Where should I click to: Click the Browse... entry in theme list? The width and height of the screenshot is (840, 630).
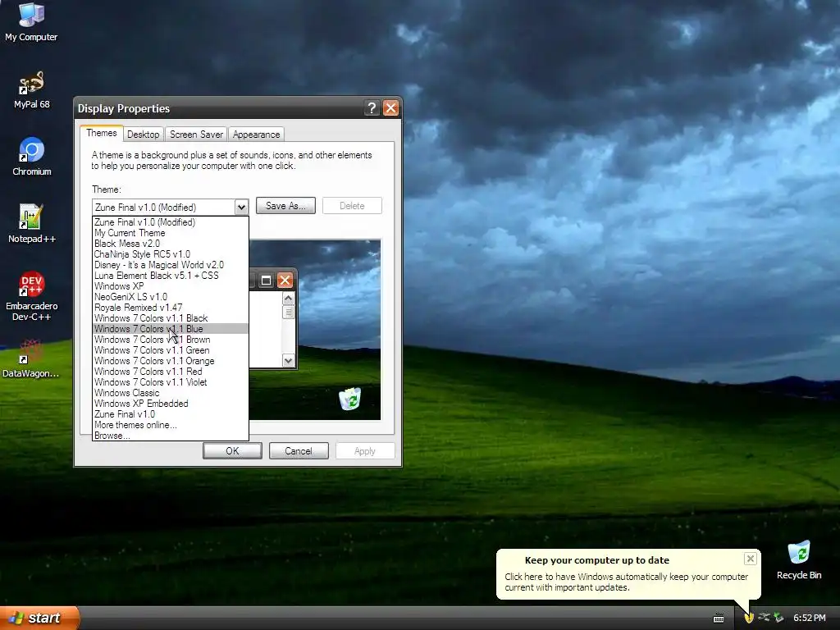coord(171,436)
